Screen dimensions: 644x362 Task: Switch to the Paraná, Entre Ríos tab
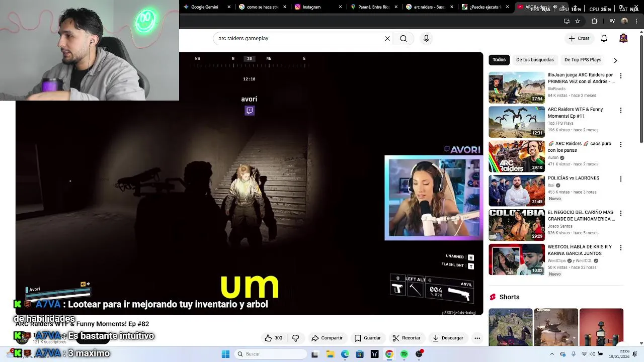(374, 7)
